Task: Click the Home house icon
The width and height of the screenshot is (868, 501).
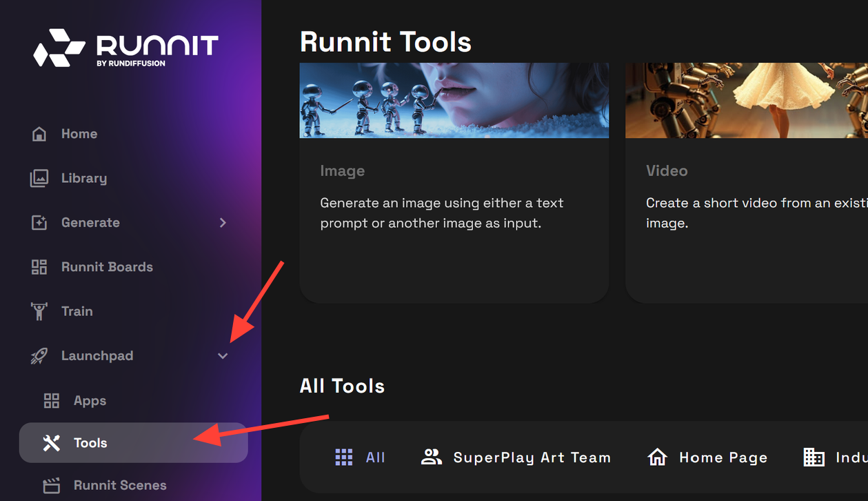Action: [39, 134]
